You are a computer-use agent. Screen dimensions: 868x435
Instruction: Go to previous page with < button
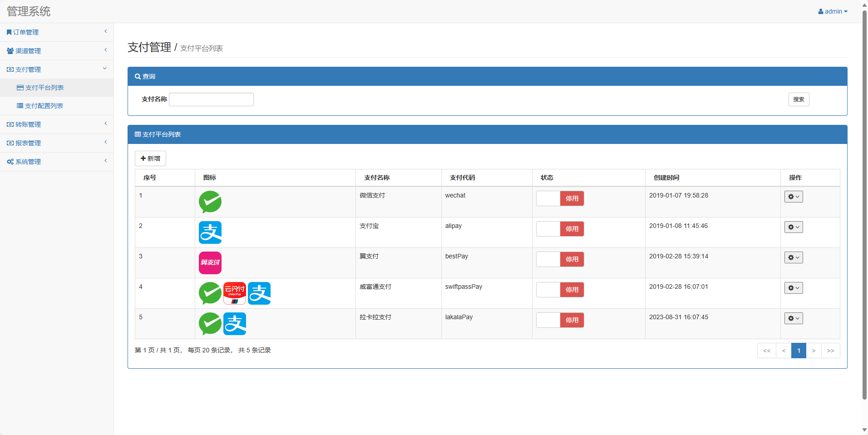(784, 351)
